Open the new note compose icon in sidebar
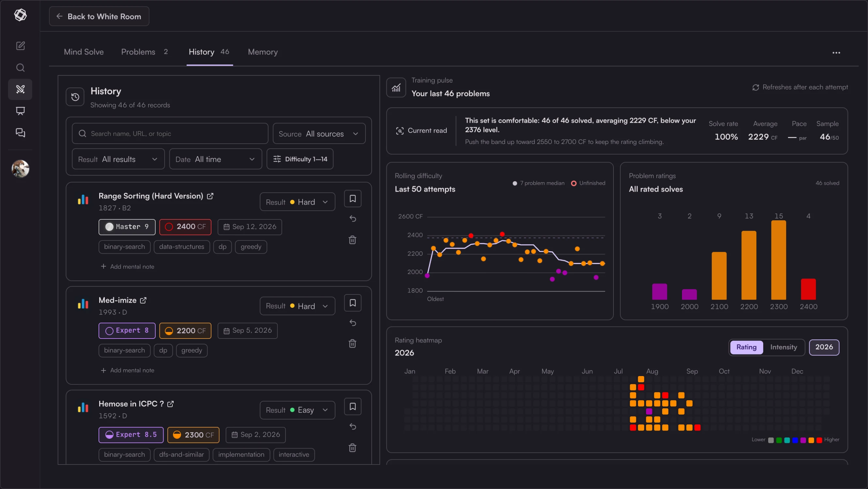 [20, 45]
